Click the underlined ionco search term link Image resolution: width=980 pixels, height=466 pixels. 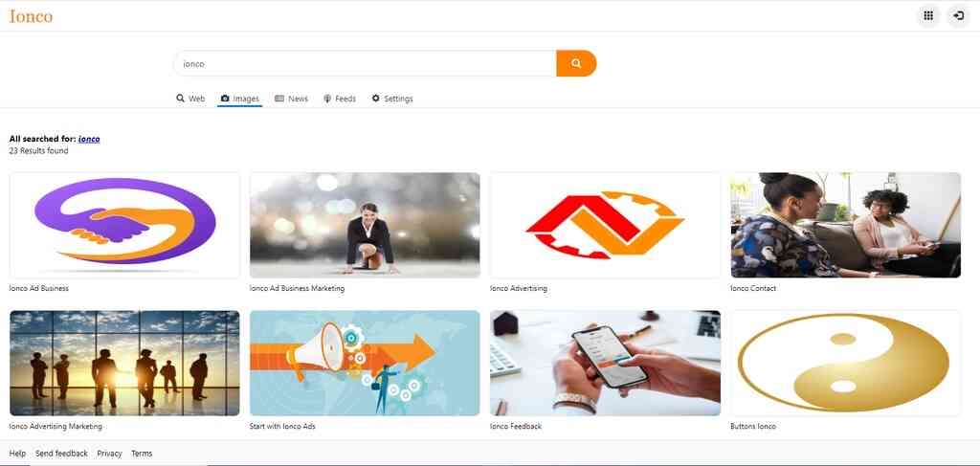[x=89, y=139]
